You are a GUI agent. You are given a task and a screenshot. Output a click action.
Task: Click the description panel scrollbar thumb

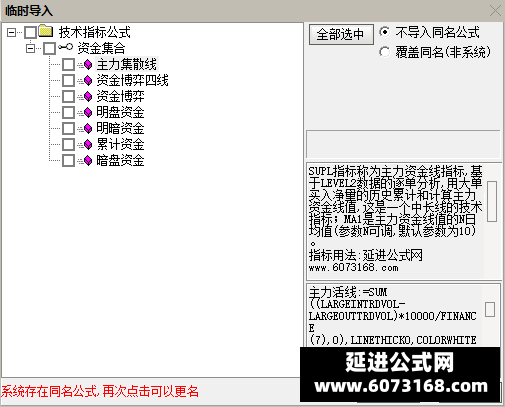pyautogui.click(x=492, y=201)
